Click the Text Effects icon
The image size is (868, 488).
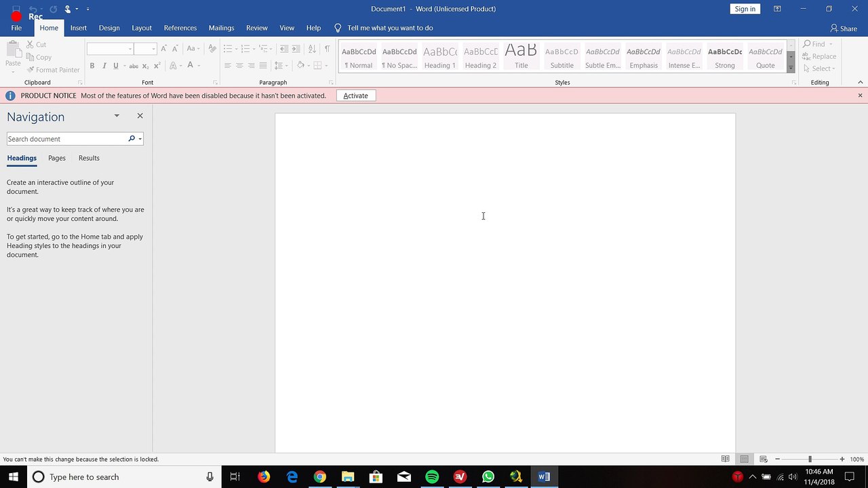coord(173,66)
